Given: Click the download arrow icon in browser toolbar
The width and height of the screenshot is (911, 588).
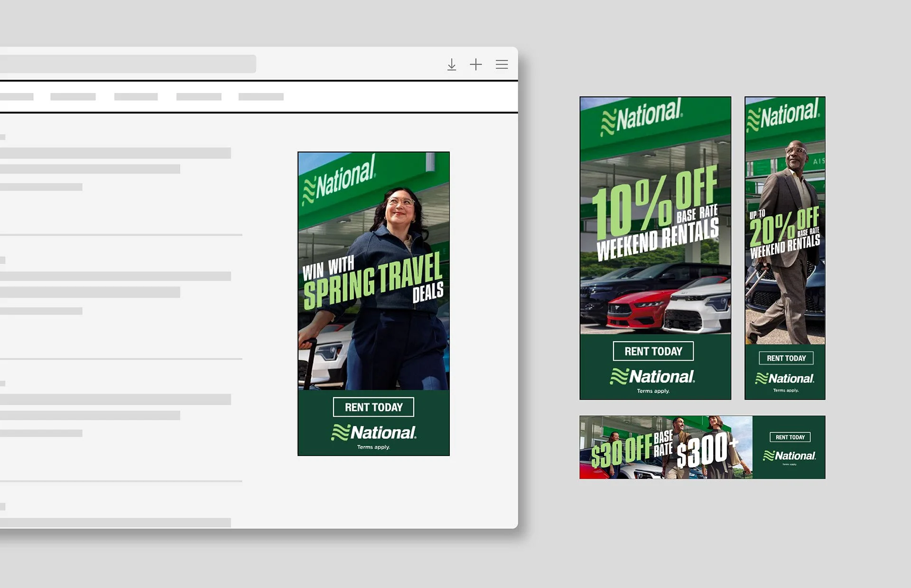Looking at the screenshot, I should coord(452,65).
